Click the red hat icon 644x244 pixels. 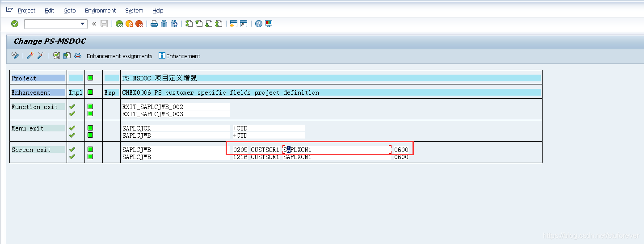coord(78,55)
